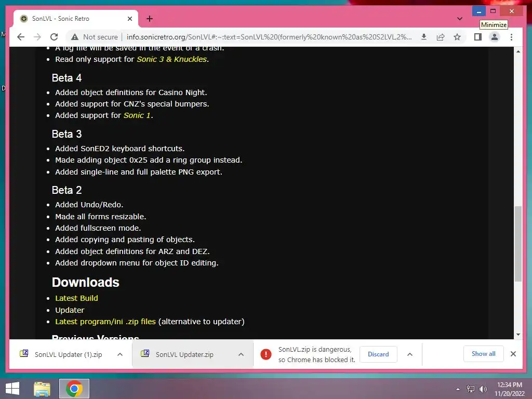Click the address bar URL
Viewport: 532px width, 399px height.
pos(269,37)
